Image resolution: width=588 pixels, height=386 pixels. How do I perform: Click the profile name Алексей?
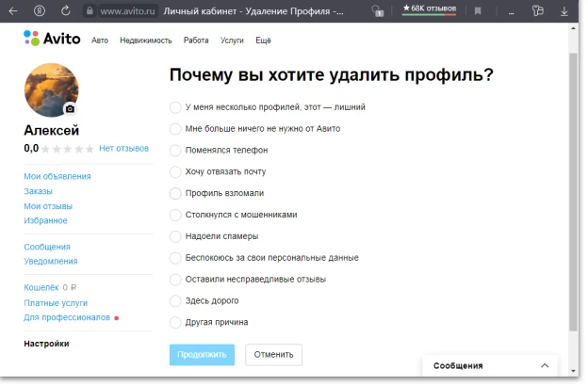(52, 131)
